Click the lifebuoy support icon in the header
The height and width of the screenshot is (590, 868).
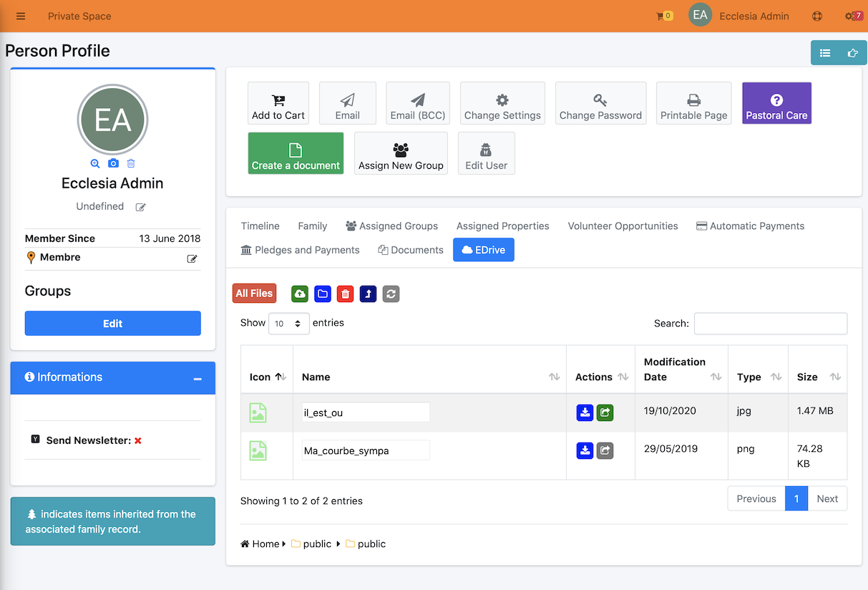coord(817,16)
